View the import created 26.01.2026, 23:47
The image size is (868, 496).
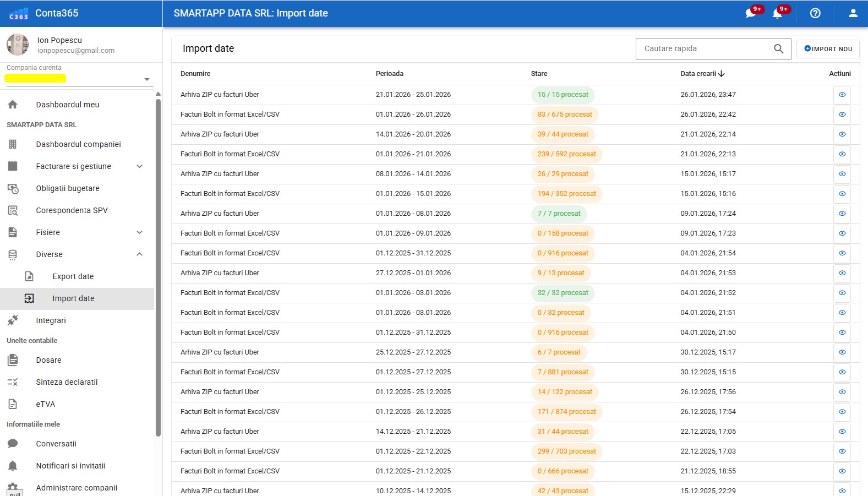842,95
